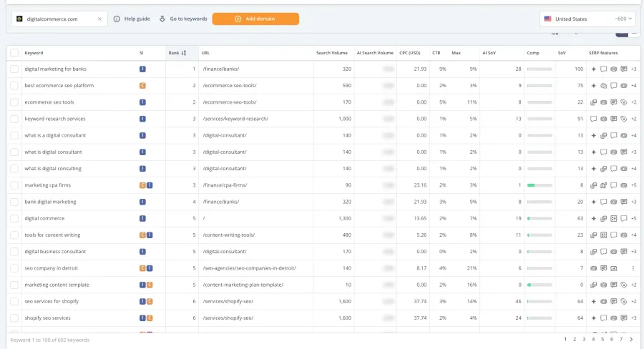Viewport: 644px width, 349px height.
Task: Click the sparkle icon in 'digital commerce' row
Action: click(x=593, y=218)
